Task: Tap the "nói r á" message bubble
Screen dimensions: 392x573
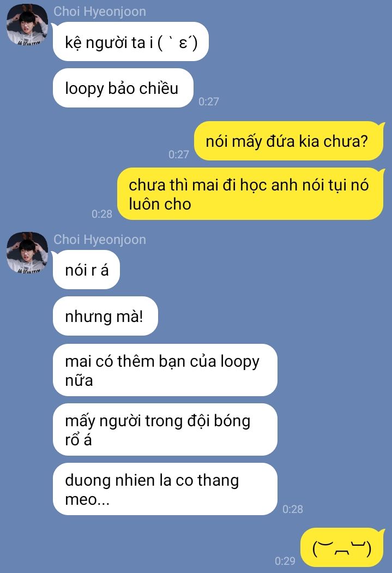Action: (x=86, y=270)
